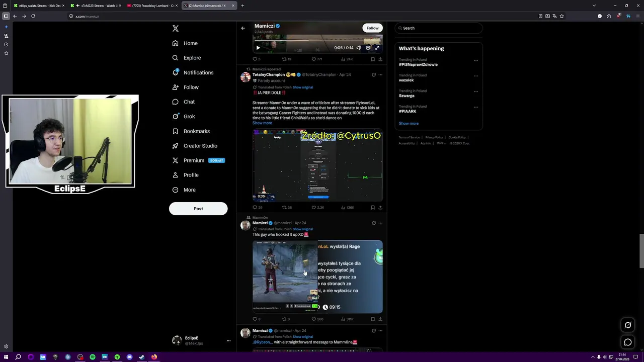Open floating Grok button
The width and height of the screenshot is (644, 362).
pos(628,325)
